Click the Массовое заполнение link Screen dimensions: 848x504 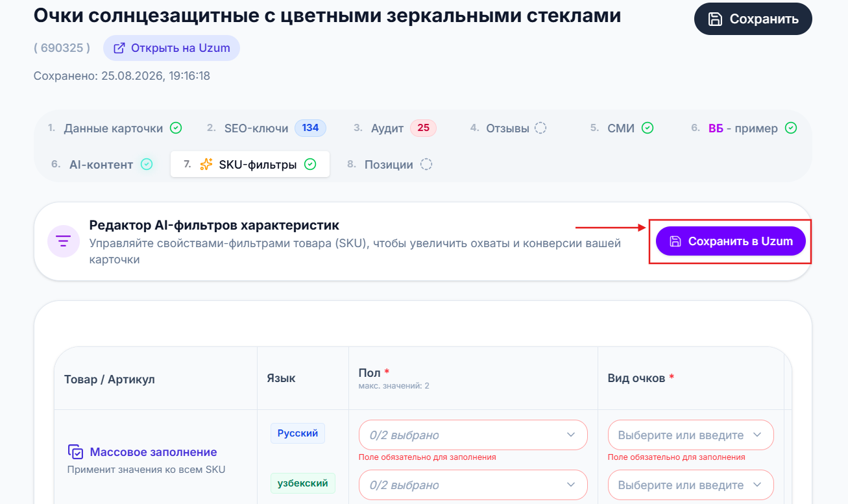pyautogui.click(x=153, y=452)
